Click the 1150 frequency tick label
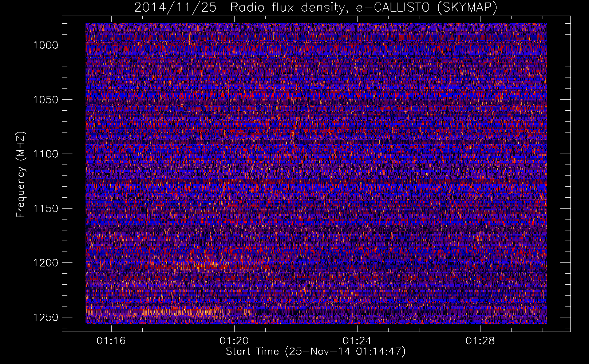Screen dimensions: 589x364 pos(46,209)
